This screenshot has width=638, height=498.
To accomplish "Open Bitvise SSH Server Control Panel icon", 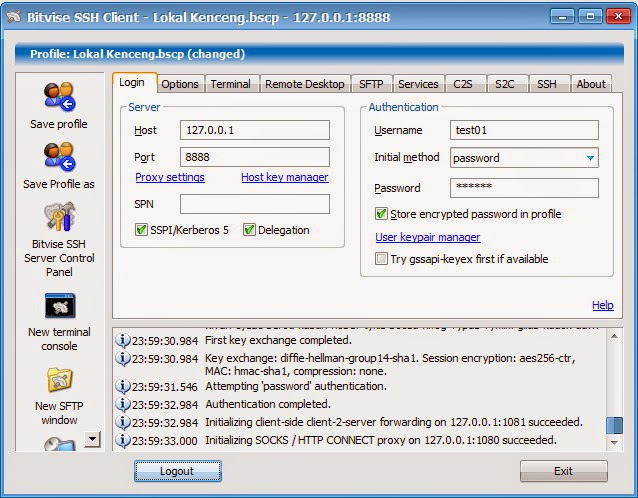I will coord(59,216).
